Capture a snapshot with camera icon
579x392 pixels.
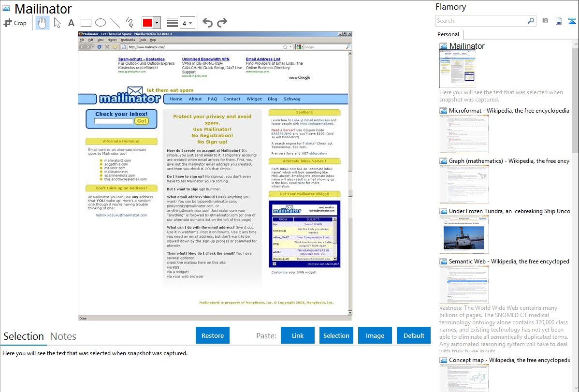[545, 21]
